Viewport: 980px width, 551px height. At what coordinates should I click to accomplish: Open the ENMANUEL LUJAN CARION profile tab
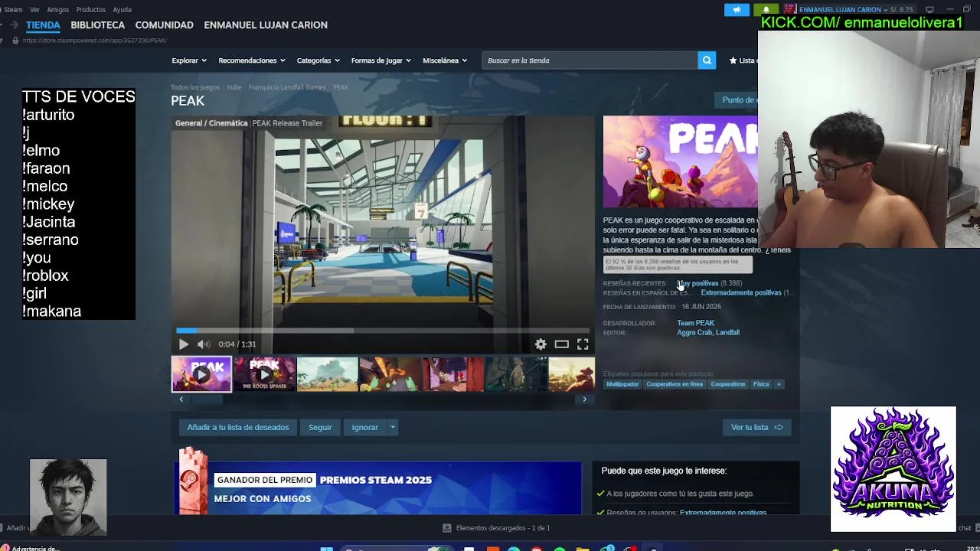click(x=266, y=25)
